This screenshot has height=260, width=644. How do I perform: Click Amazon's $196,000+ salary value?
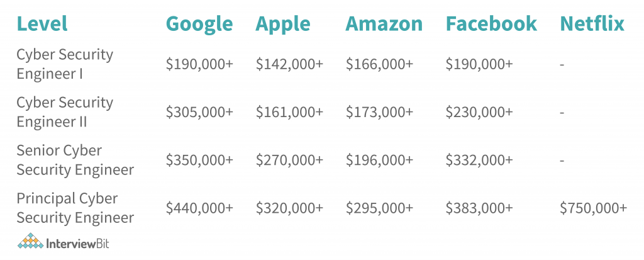(379, 161)
